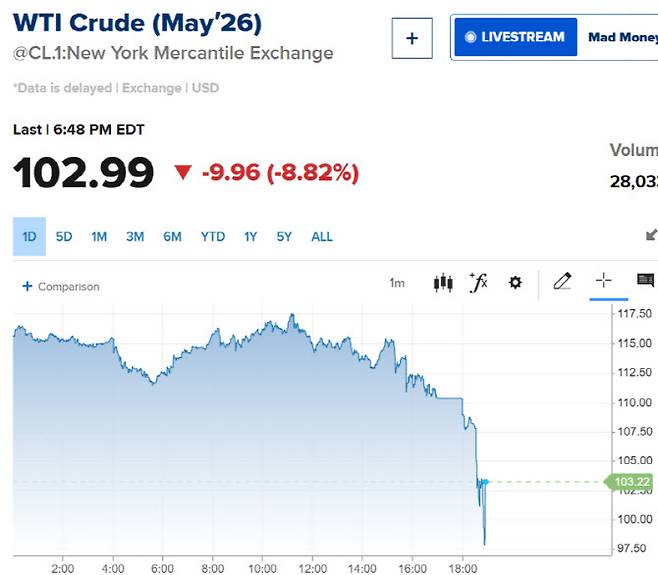Select the 1D time range tab
The height and width of the screenshot is (575, 658).
point(29,237)
